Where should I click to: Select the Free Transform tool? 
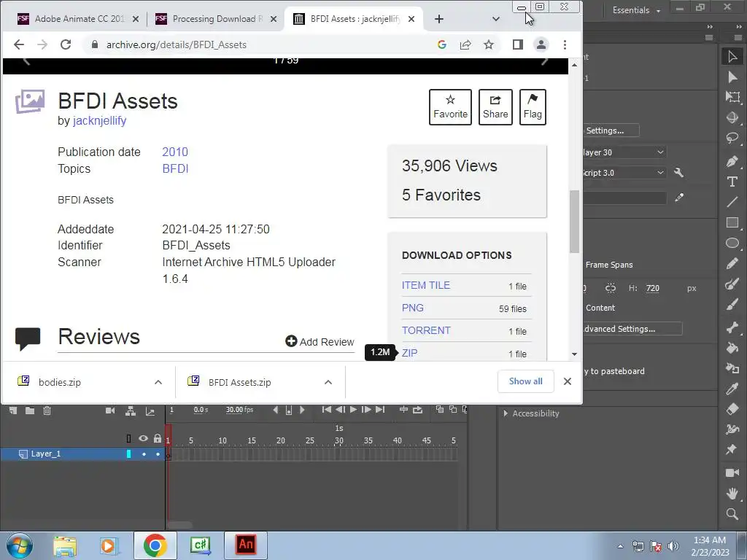(x=732, y=97)
